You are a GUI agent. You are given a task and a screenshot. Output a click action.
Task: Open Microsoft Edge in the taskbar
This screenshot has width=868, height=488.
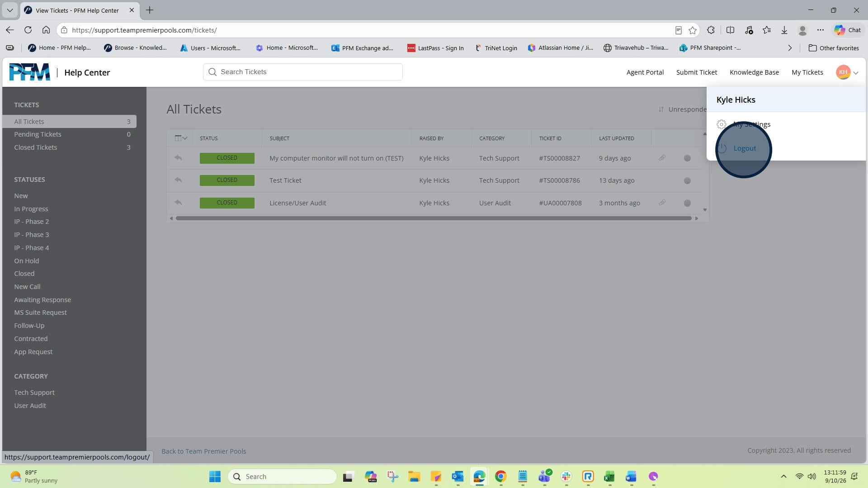click(479, 476)
